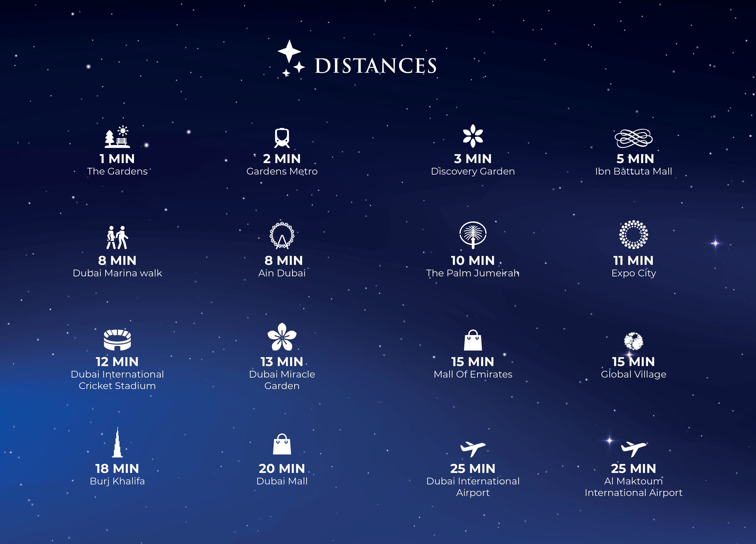
Task: Click the "3 MIN" text
Action: point(473,159)
